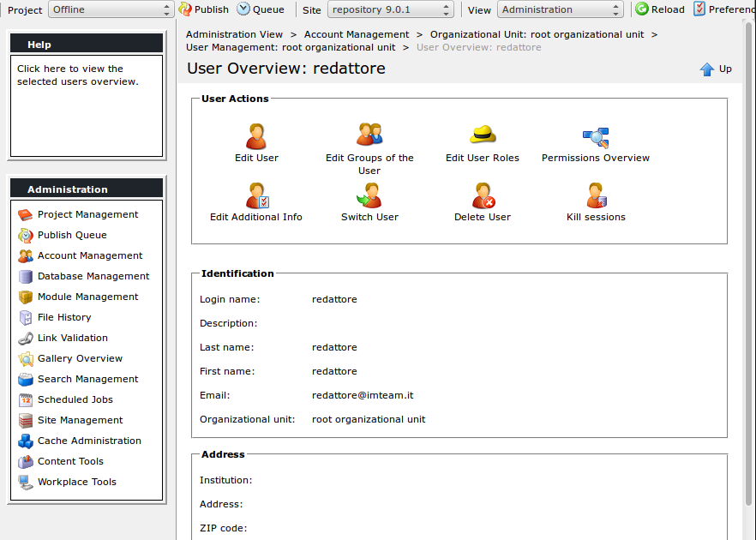Click the User Overview: redattore heading
The width and height of the screenshot is (756, 540).
[x=286, y=69]
